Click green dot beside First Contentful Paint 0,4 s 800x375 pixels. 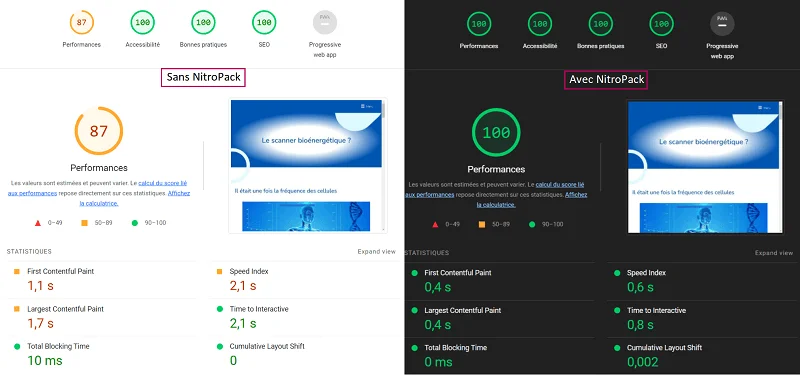tap(414, 273)
